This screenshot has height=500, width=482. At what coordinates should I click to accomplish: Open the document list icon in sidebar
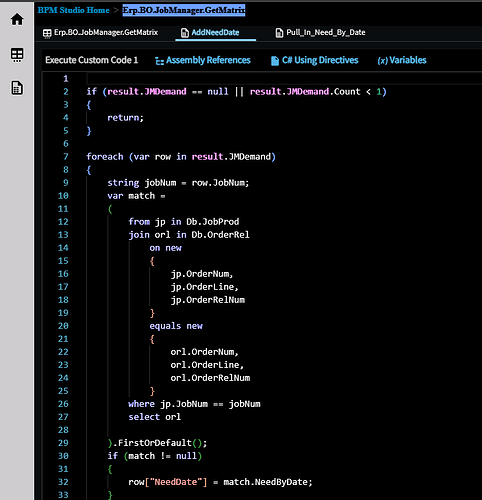pos(17,88)
